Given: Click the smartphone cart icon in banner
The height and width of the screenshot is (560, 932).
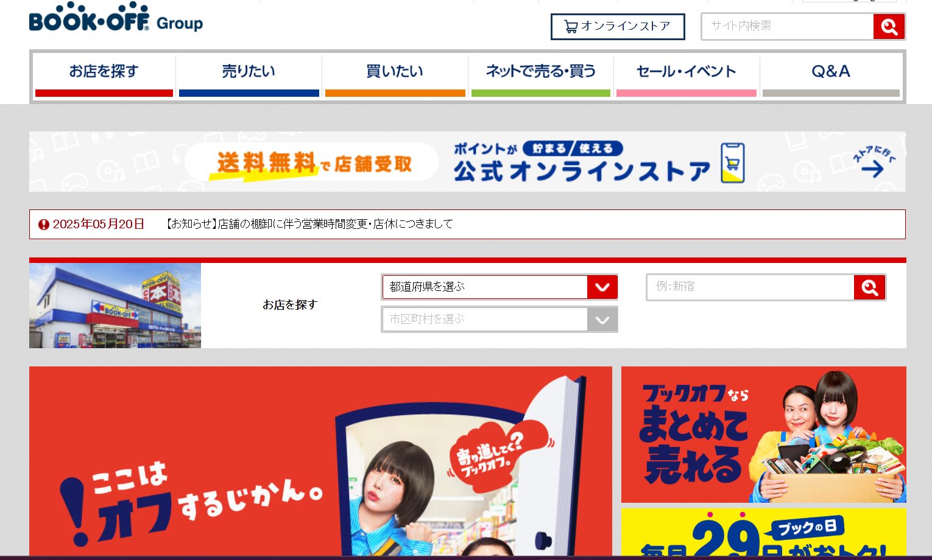Looking at the screenshot, I should coord(732,163).
